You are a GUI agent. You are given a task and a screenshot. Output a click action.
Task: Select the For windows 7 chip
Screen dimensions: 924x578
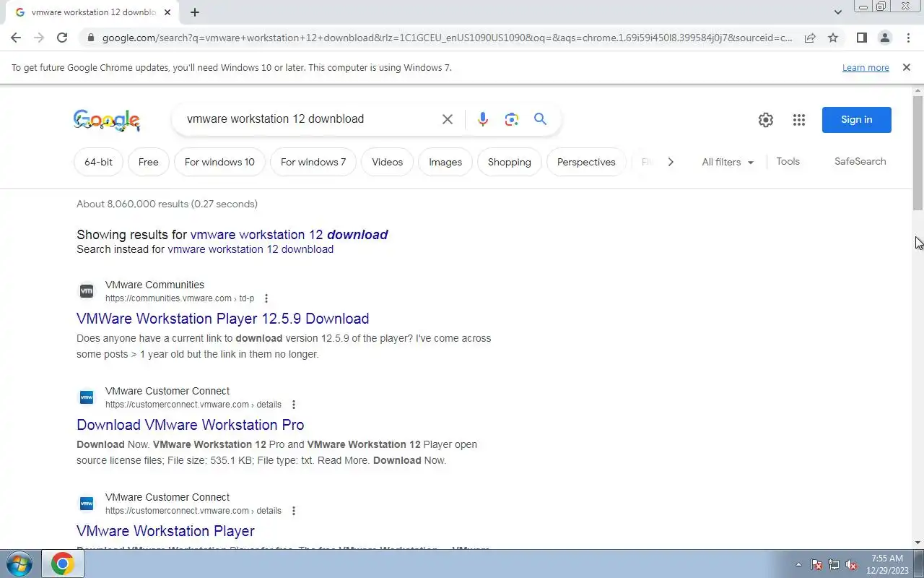[x=313, y=162]
